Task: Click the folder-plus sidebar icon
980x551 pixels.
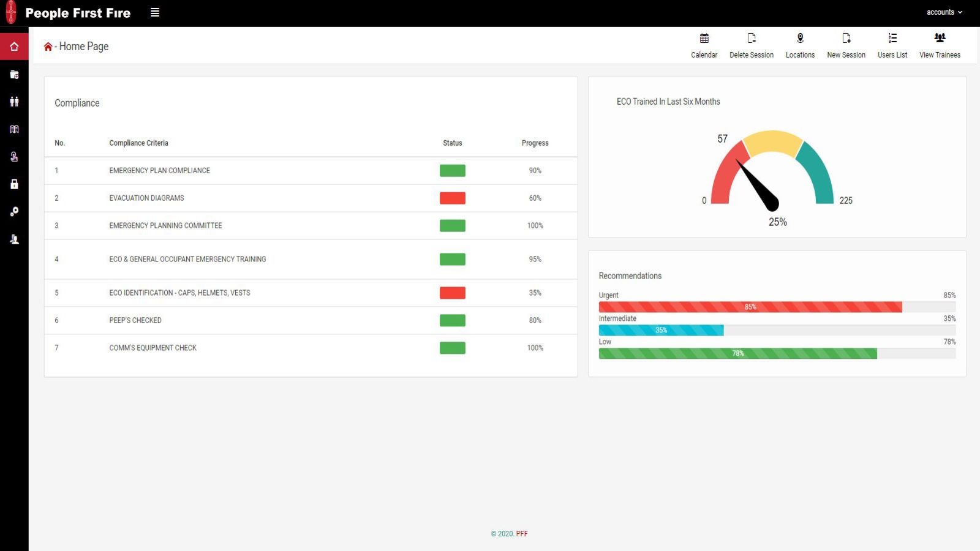Action: click(x=14, y=75)
